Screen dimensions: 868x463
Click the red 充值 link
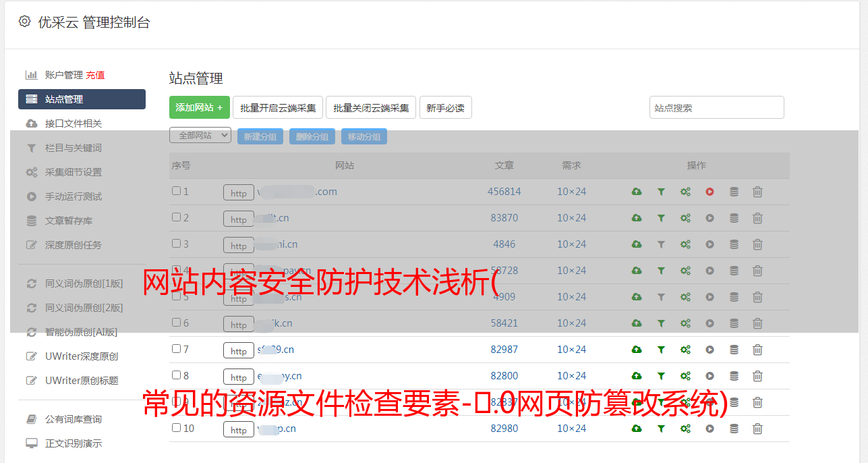tap(95, 75)
